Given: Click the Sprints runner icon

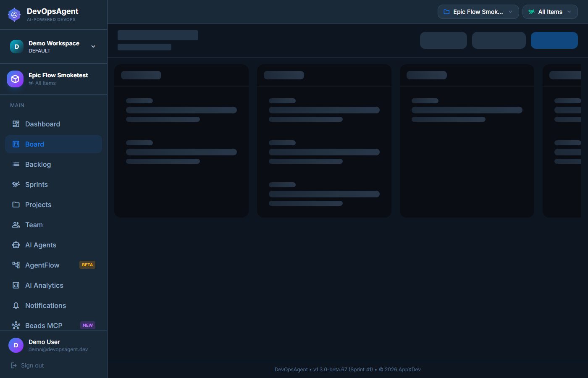Looking at the screenshot, I should (16, 184).
